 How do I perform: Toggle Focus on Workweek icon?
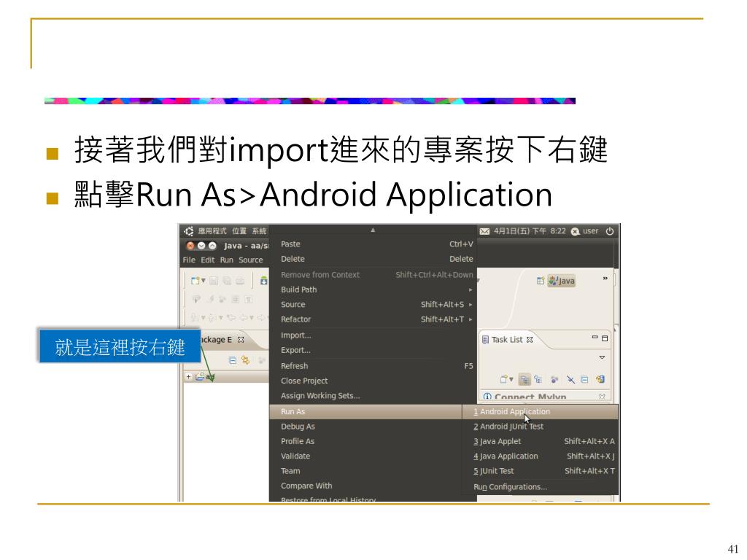click(554, 379)
